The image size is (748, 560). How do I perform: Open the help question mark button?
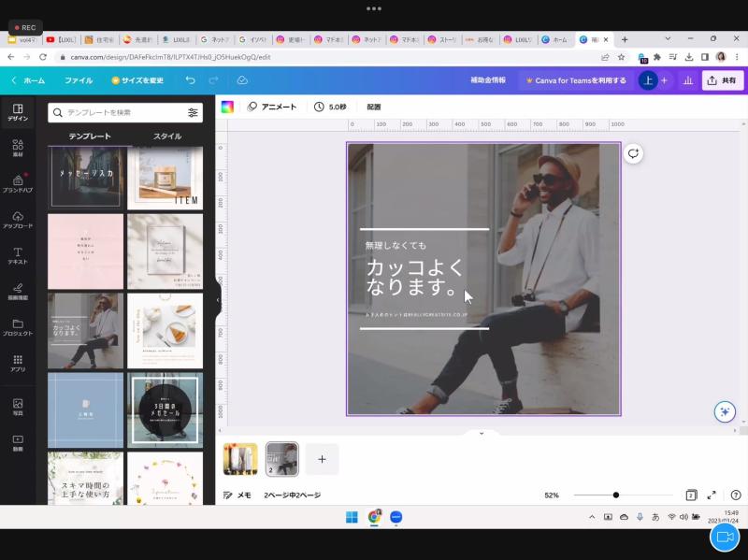736,495
